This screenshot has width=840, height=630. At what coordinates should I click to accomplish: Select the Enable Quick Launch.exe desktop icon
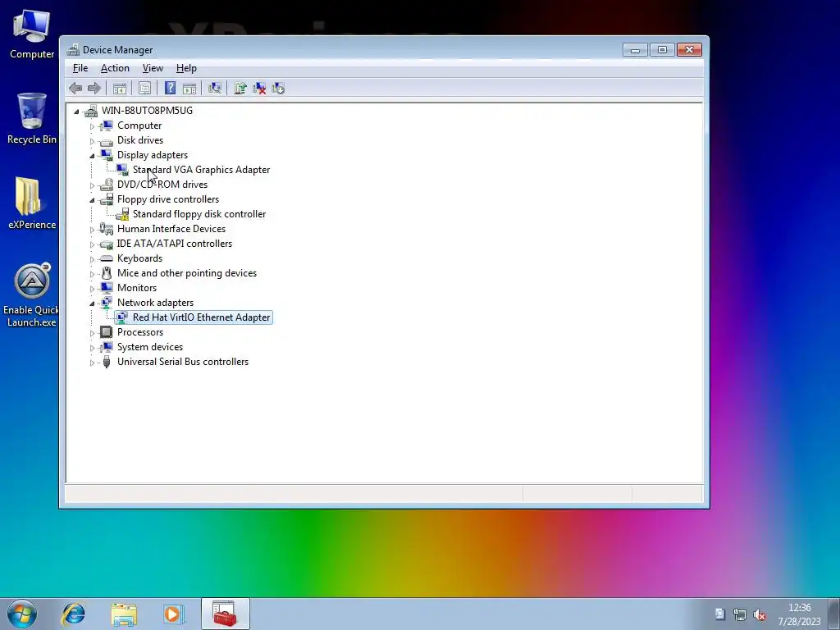[x=32, y=294]
